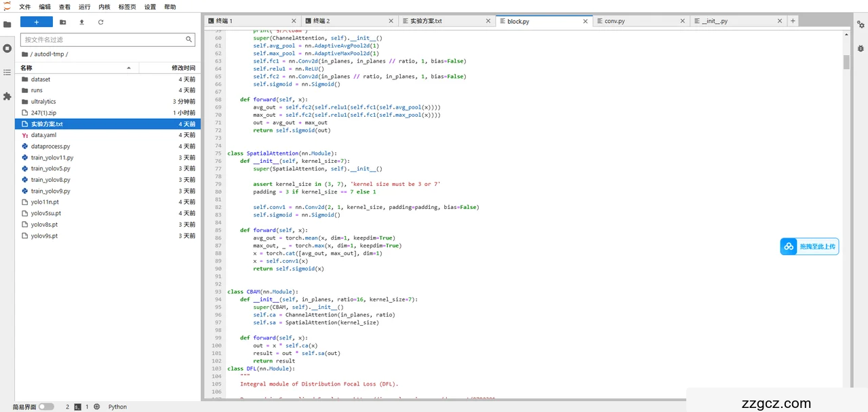Click the 拖拽至此上传 upload button

coord(809,246)
